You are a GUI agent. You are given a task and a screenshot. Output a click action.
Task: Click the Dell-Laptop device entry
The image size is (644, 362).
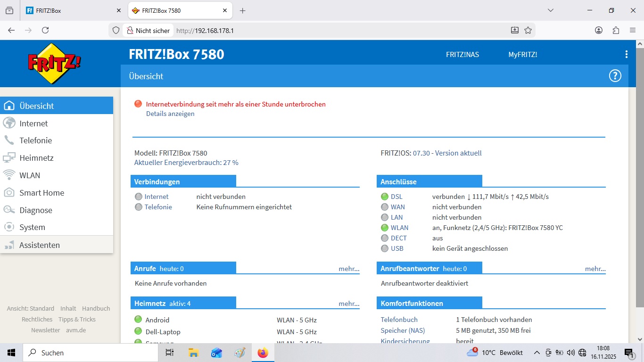(163, 332)
